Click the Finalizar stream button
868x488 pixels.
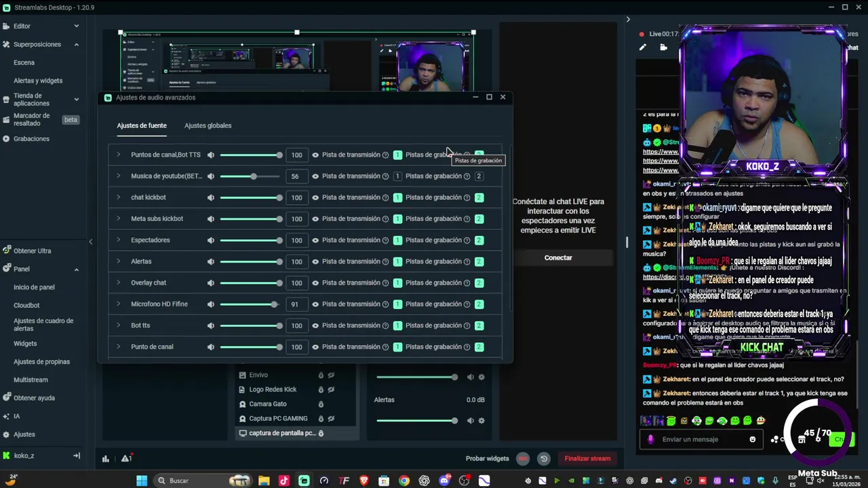587,459
